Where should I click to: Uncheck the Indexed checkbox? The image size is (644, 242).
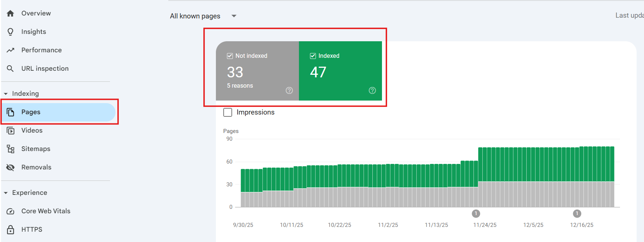(x=313, y=56)
